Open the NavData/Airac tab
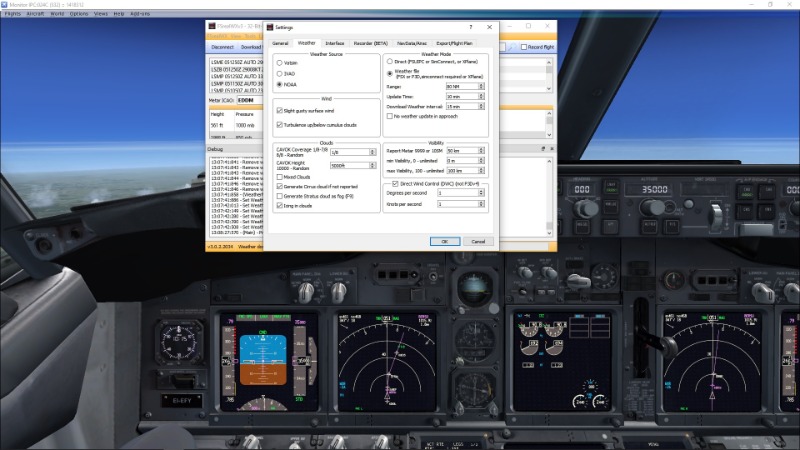This screenshot has height=450, width=800. 412,43
